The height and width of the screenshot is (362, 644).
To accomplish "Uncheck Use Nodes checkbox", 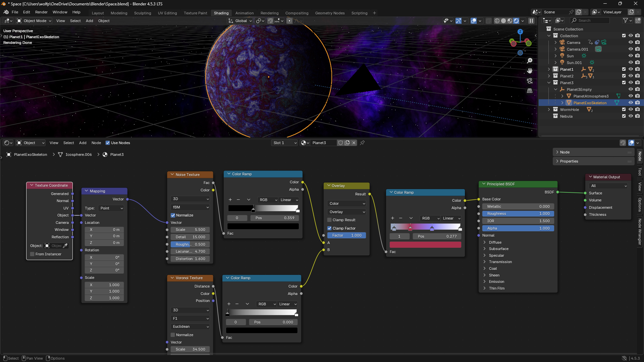I will pos(108,143).
